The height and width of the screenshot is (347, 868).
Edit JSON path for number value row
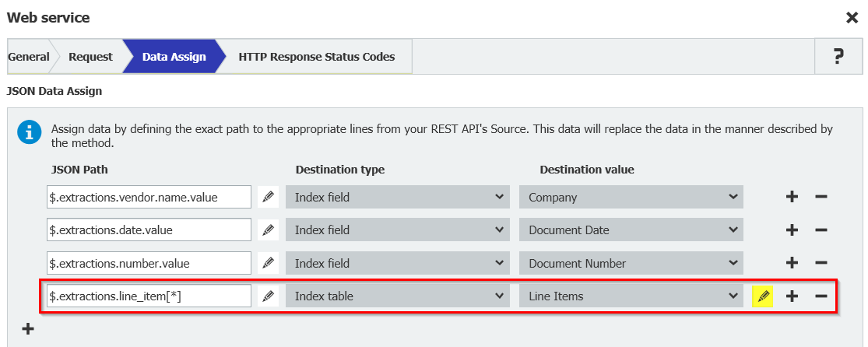pyautogui.click(x=268, y=263)
